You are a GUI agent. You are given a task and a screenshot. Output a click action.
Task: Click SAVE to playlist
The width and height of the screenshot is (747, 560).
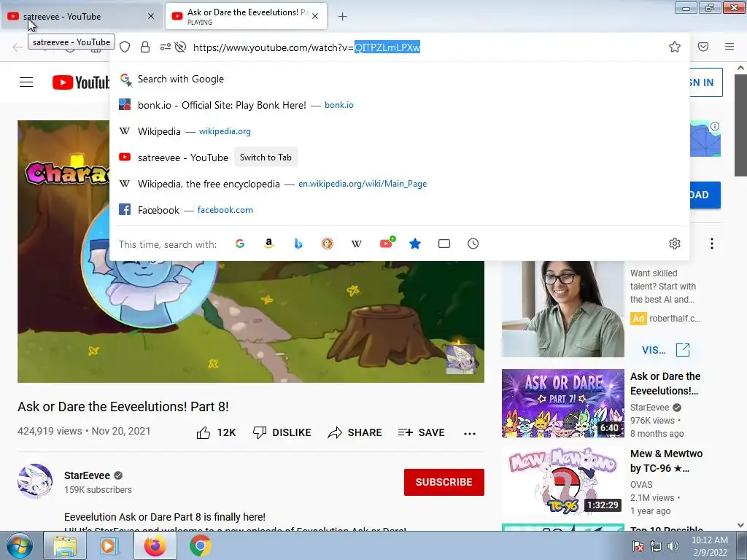tap(421, 432)
